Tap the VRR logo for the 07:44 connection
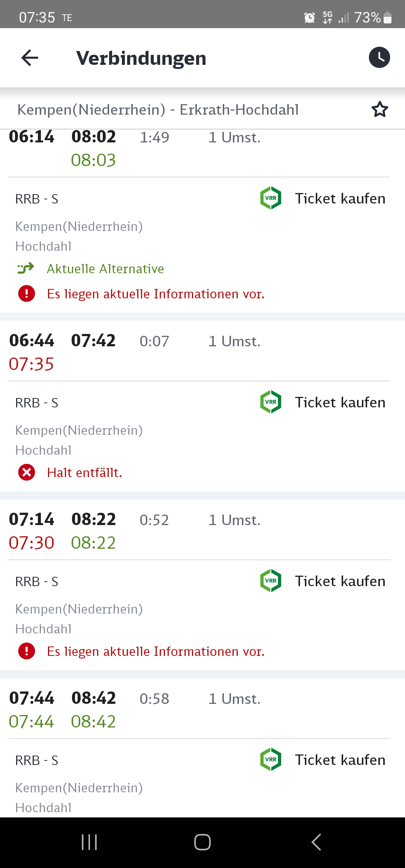Screen dimensions: 405x868 (x=271, y=760)
